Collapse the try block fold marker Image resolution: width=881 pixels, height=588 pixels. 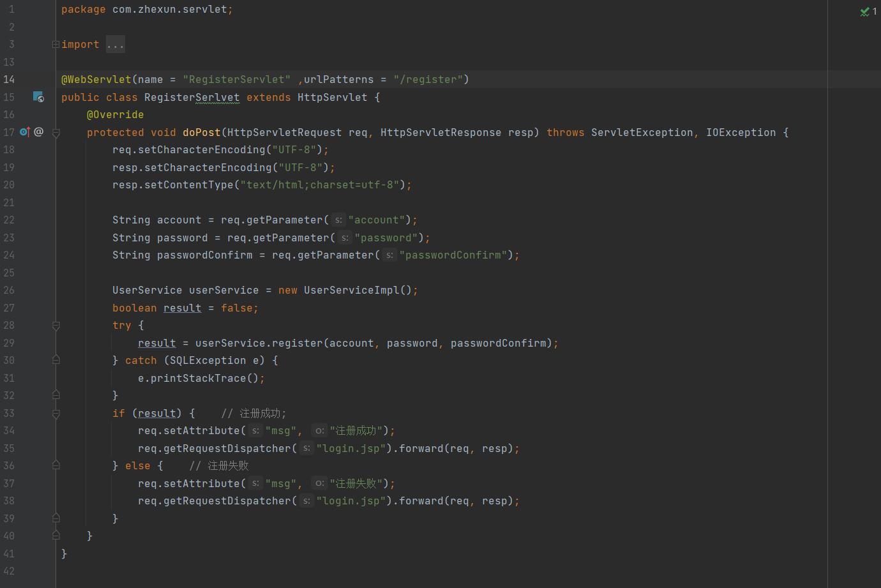coord(56,326)
